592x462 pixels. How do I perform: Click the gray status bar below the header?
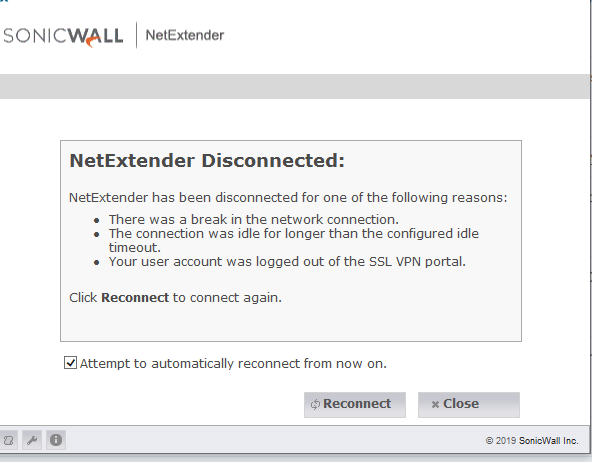click(294, 86)
